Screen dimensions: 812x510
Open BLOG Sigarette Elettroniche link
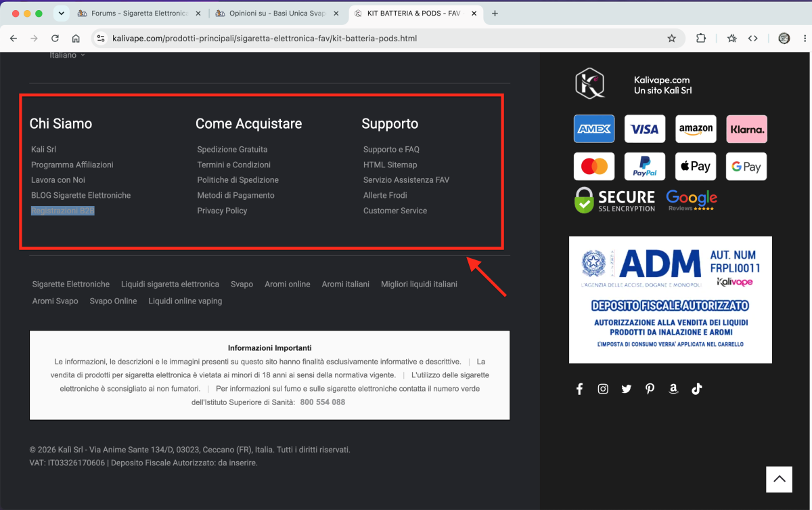point(81,195)
